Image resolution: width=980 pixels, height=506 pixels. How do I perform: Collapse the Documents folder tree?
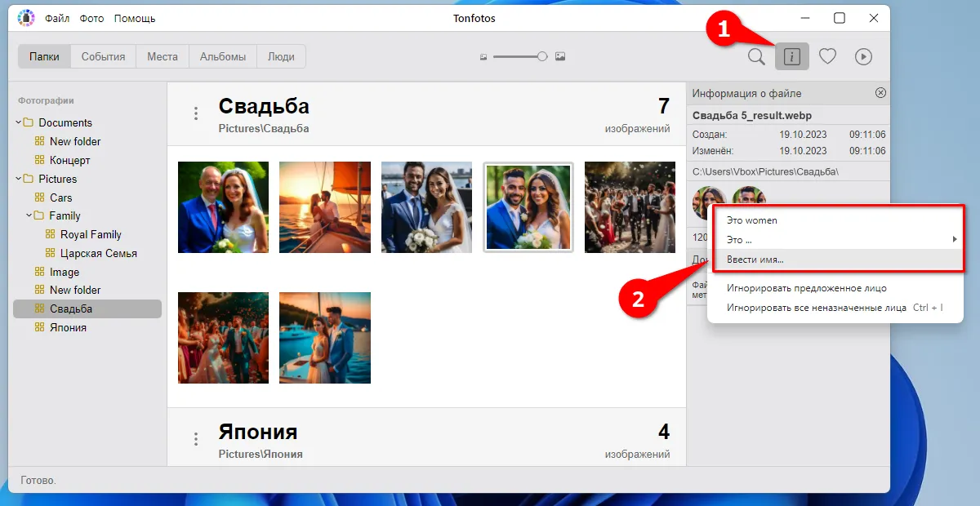pos(18,122)
